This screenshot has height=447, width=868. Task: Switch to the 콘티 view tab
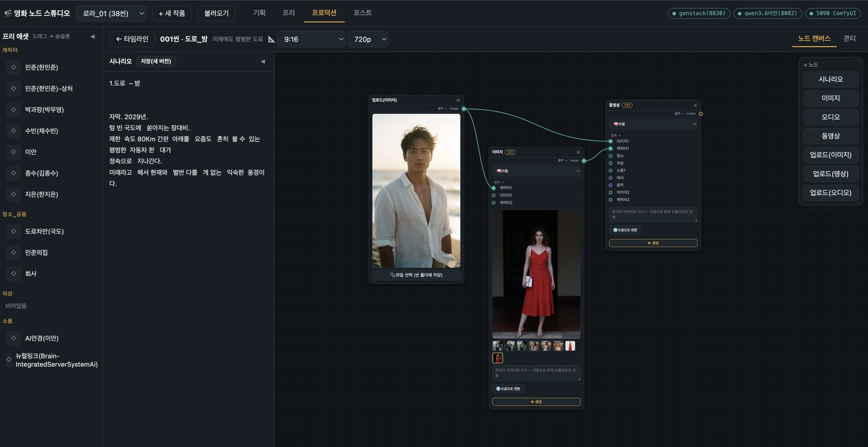849,38
